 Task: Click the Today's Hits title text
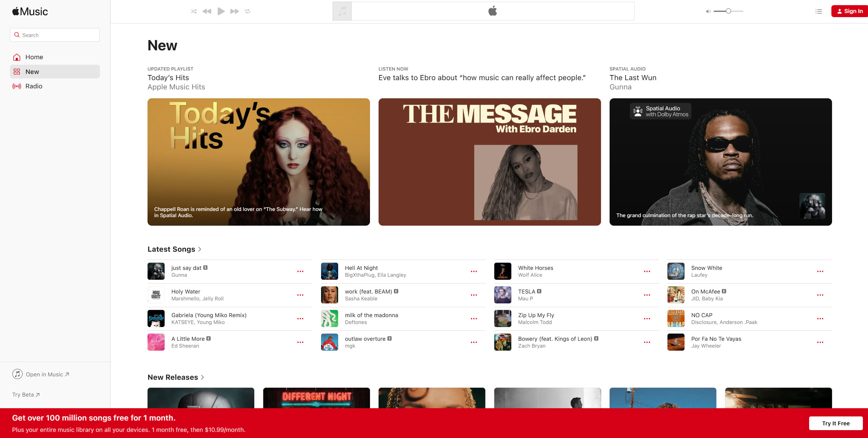pos(168,78)
